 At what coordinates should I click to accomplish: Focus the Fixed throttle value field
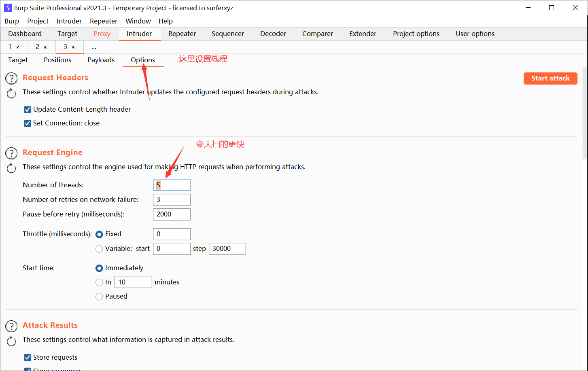click(x=172, y=234)
